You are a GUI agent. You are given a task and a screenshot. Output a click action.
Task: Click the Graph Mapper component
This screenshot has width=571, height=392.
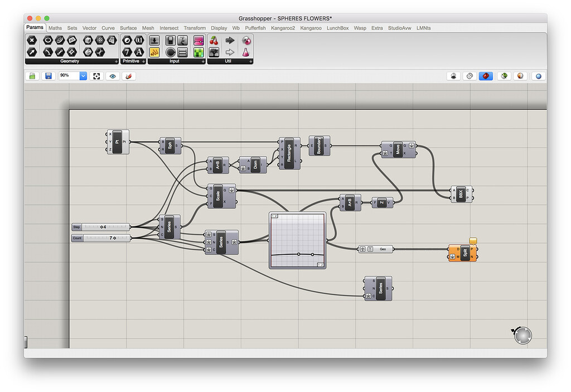coord(297,241)
